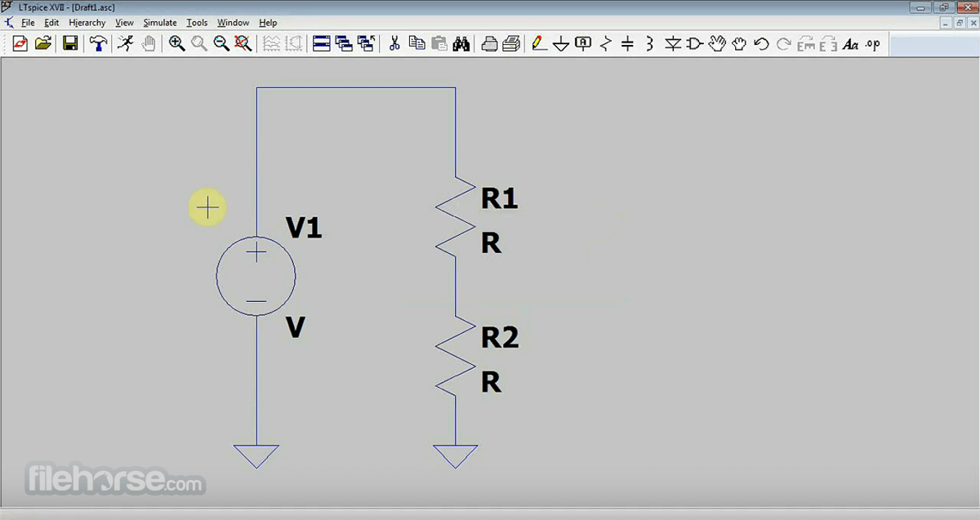Image resolution: width=980 pixels, height=520 pixels.
Task: Click the Find binoculars icon
Action: point(461,43)
